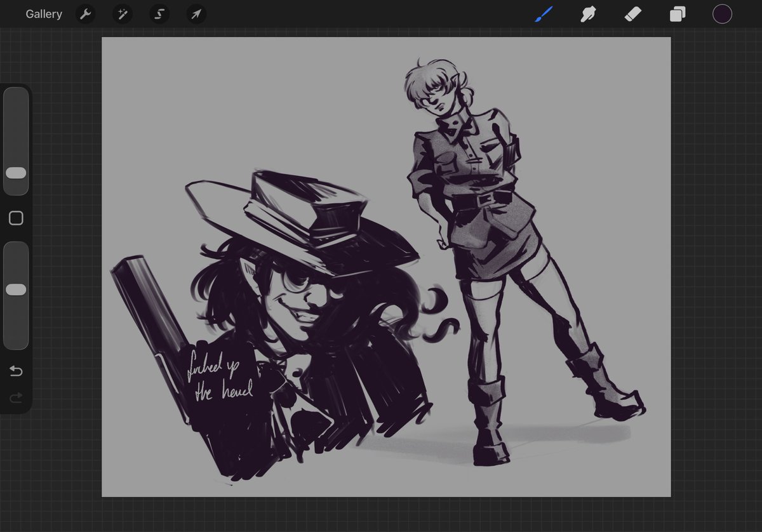Click the brush size slider handle
This screenshot has width=762, height=532.
click(x=16, y=173)
